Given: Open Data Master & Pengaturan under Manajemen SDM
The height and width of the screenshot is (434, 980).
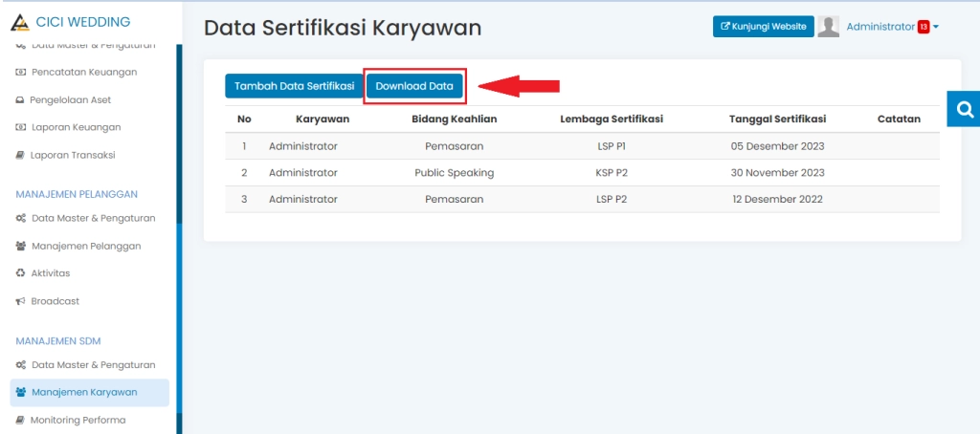Looking at the screenshot, I should (93, 364).
